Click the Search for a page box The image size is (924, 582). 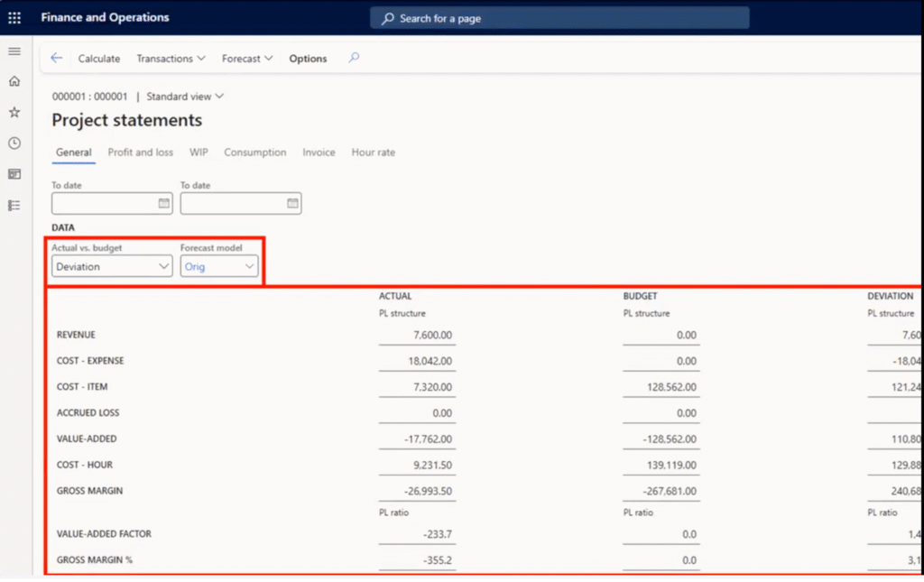click(559, 18)
